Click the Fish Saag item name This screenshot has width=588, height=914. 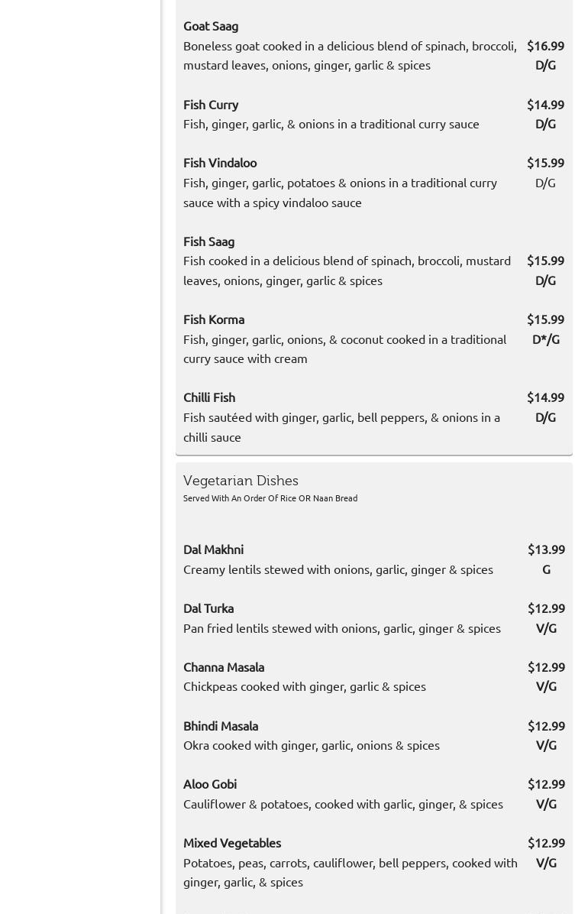tap(208, 241)
